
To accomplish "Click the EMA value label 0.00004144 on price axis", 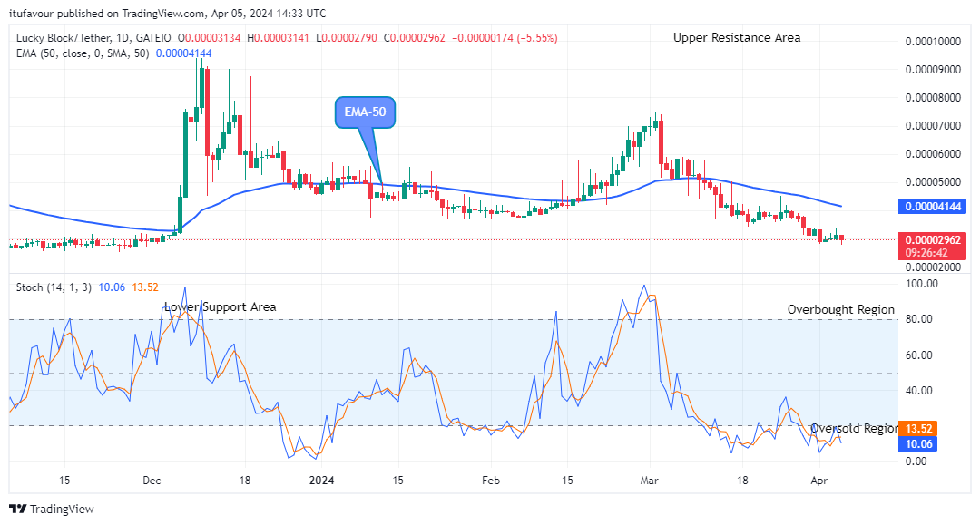I will click(932, 207).
